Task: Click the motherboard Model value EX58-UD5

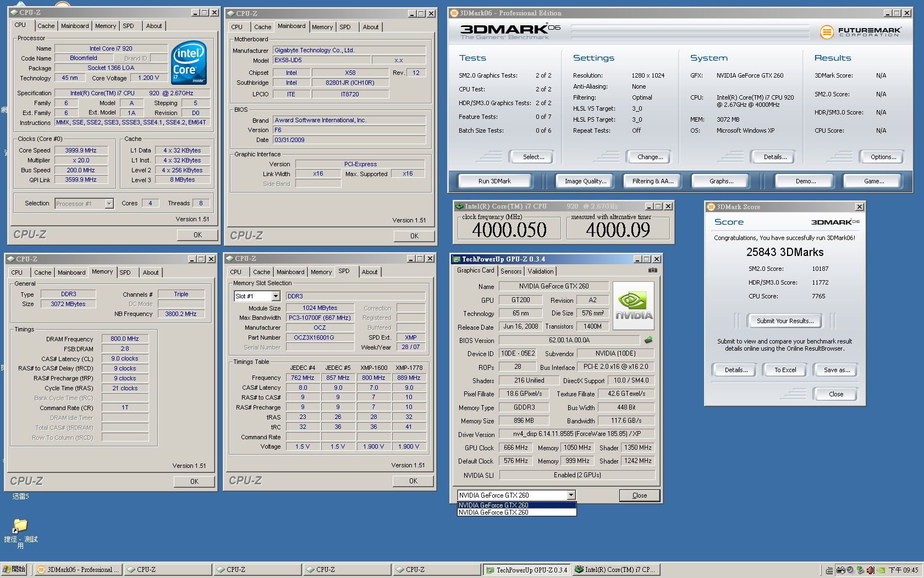Action: point(321,60)
